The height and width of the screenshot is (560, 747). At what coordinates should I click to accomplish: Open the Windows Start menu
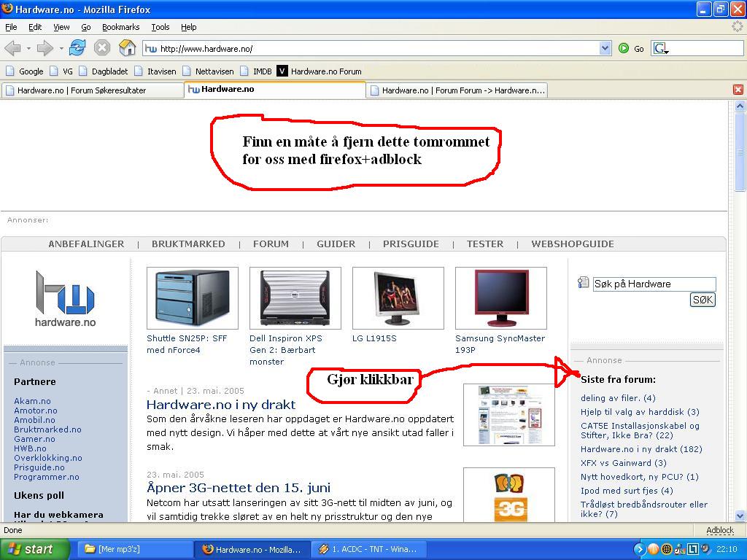click(x=34, y=549)
